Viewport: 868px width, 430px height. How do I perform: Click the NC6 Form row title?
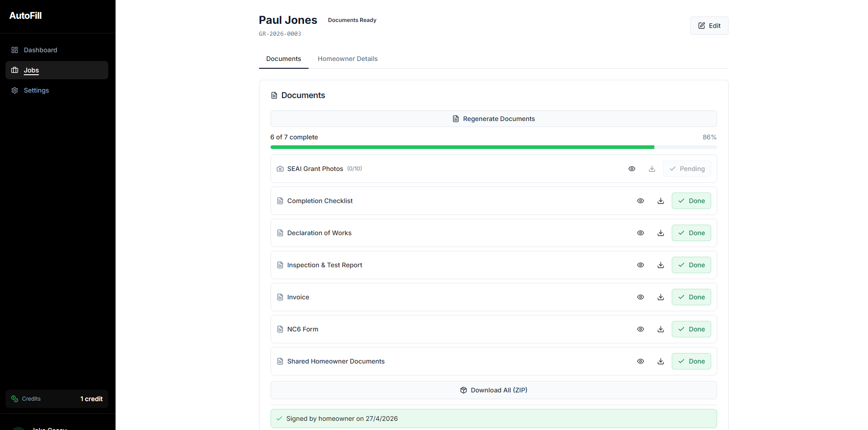point(303,329)
